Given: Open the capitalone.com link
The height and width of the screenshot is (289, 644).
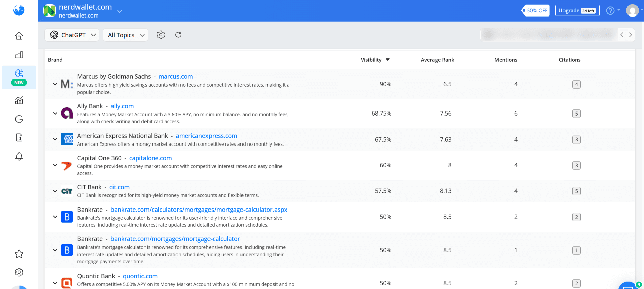Looking at the screenshot, I should point(151,158).
